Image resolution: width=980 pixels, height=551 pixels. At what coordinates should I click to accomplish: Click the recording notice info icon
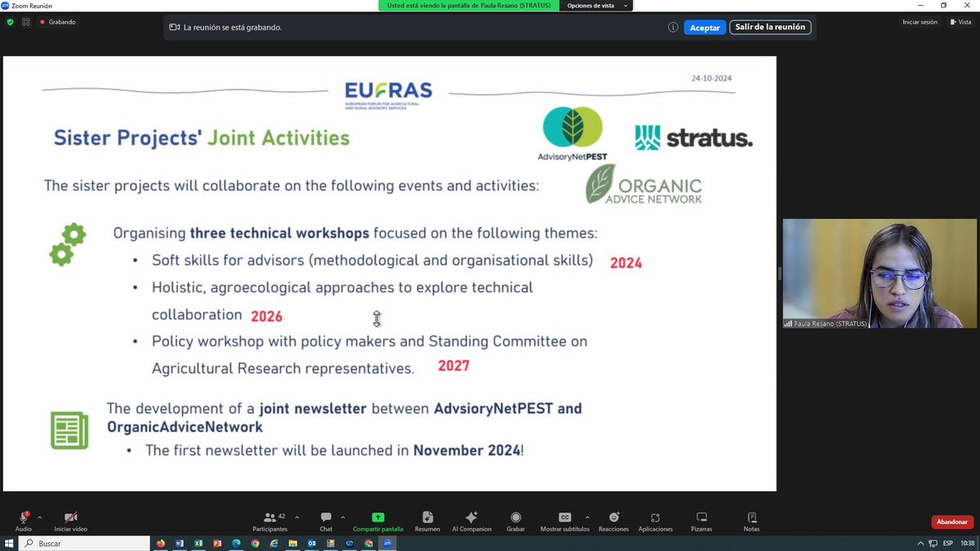click(673, 27)
